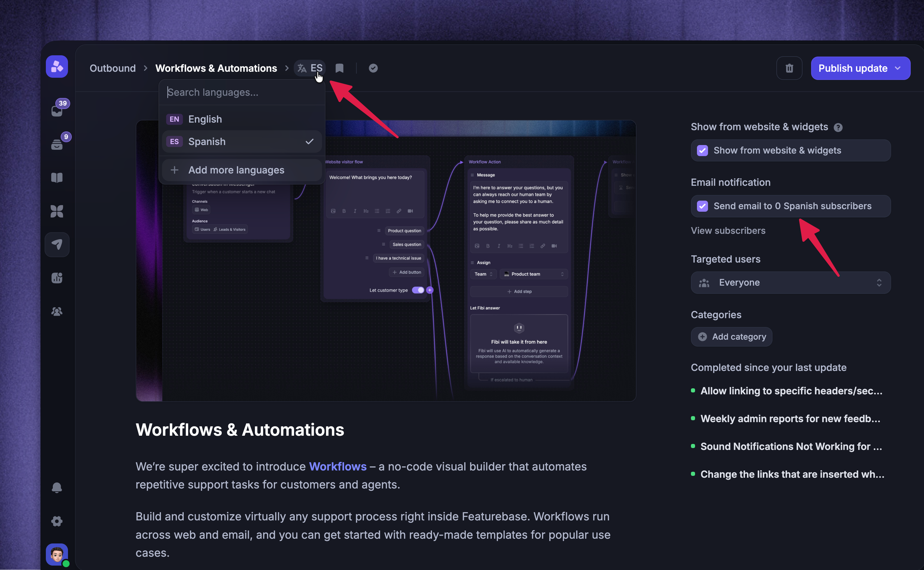This screenshot has width=924, height=570.
Task: Select Spanish in the language list
Action: [242, 142]
